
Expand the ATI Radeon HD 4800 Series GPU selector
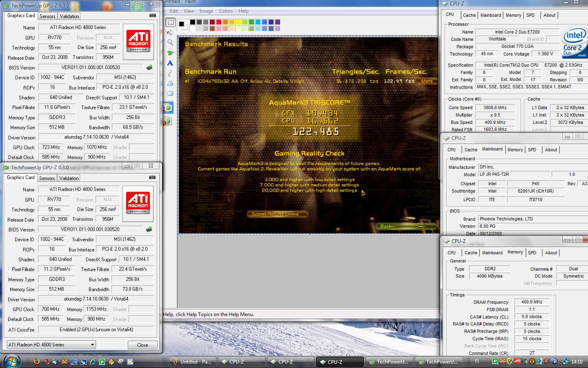pos(51,345)
